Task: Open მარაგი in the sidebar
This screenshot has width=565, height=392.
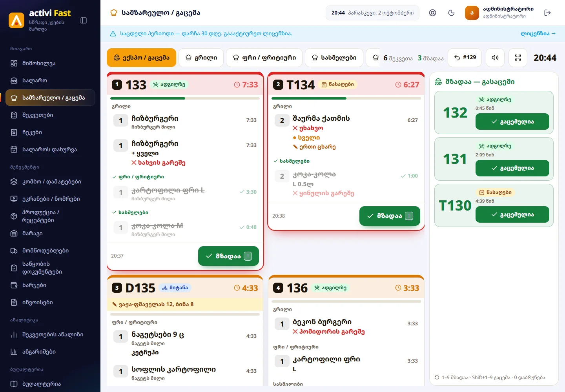Action: 50,234
